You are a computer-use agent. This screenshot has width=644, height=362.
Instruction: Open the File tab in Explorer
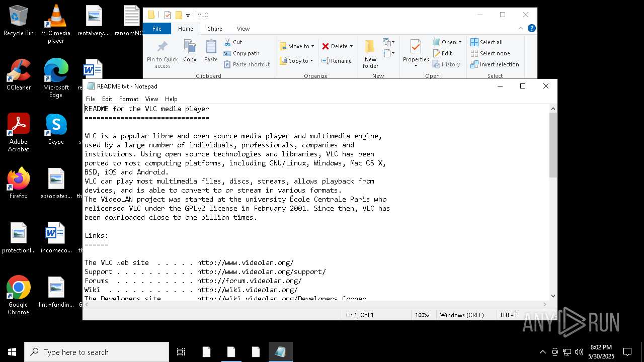157,29
